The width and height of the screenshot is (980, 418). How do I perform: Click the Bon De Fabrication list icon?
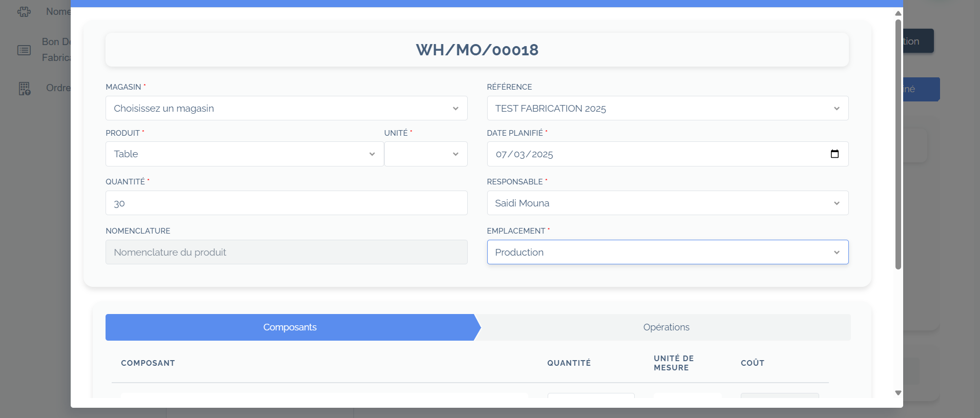point(24,50)
